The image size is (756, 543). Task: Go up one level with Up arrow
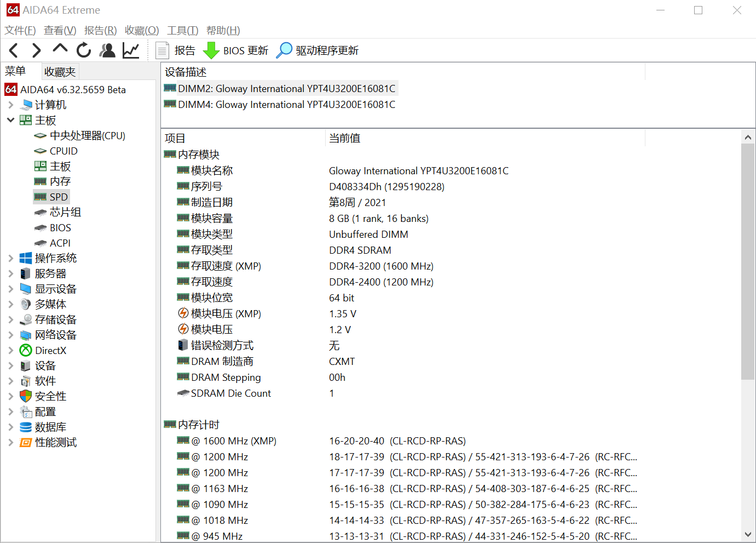click(x=60, y=49)
